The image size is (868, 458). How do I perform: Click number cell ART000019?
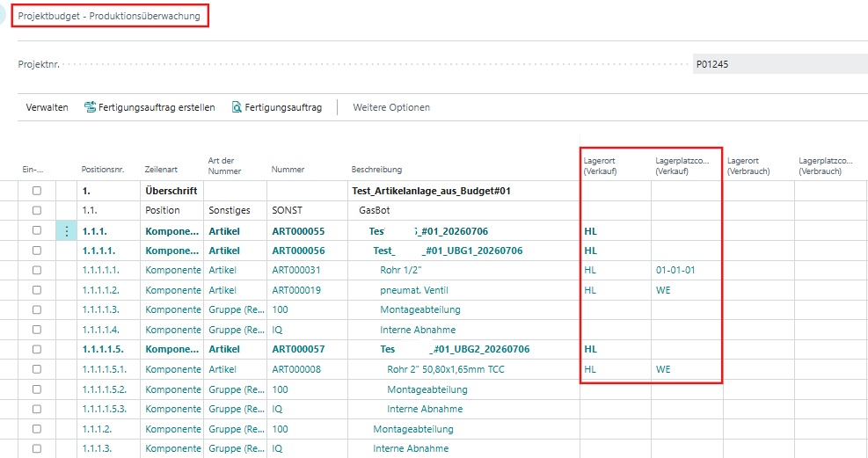pos(296,290)
